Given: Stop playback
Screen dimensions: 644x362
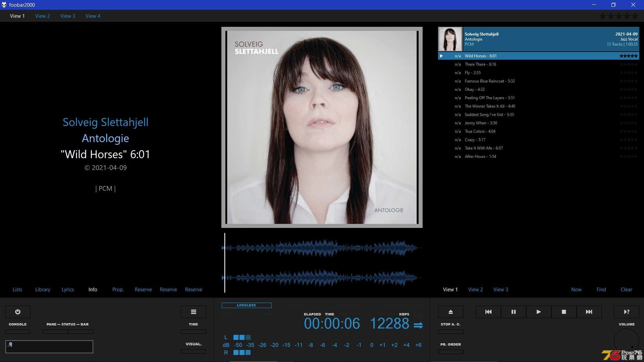Looking at the screenshot, I should tap(564, 312).
